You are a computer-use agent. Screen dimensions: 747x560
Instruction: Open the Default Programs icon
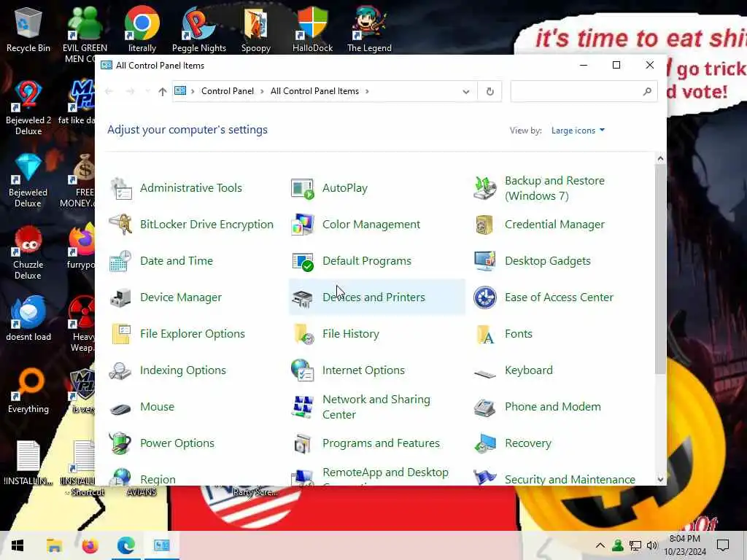click(303, 261)
